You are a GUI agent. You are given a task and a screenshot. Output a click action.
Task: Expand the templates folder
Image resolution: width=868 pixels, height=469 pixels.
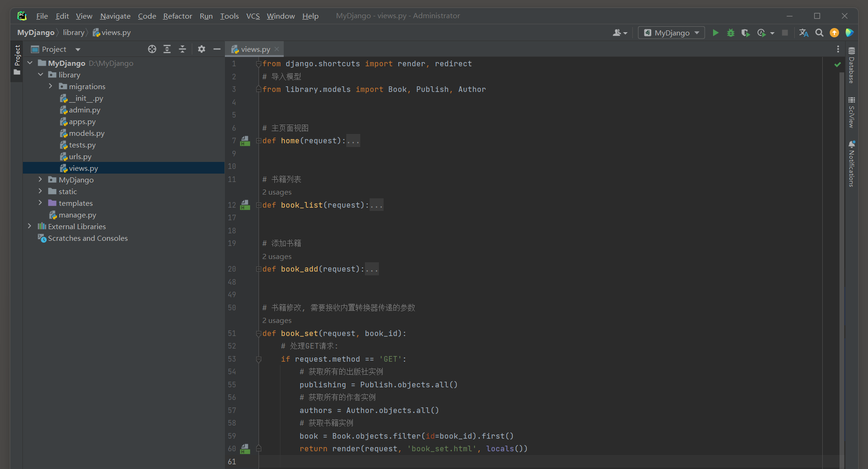(x=41, y=203)
